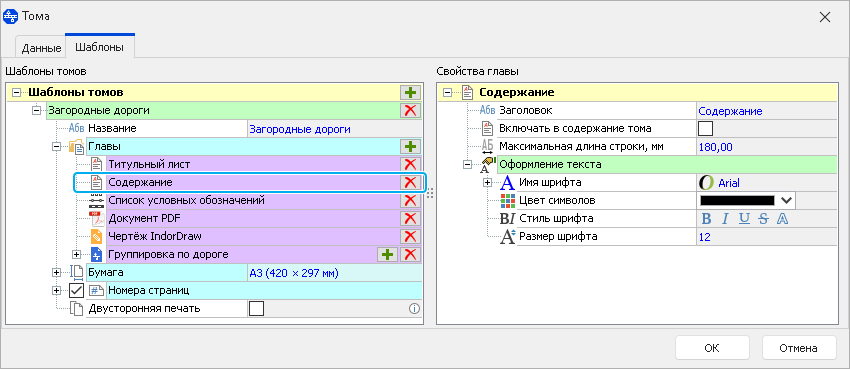Switch to the Данные tab

pos(41,48)
